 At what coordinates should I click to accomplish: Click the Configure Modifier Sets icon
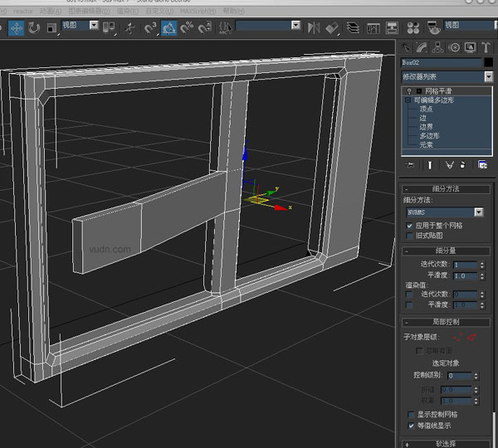[482, 165]
